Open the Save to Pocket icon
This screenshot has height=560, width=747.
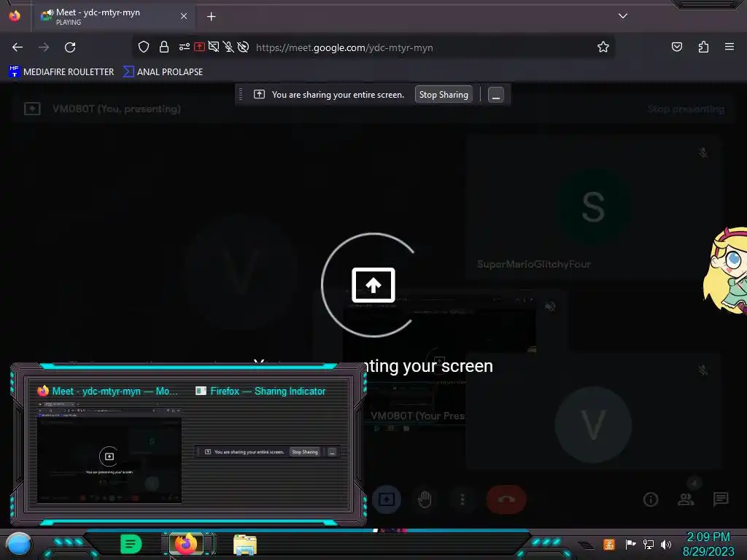coord(676,47)
